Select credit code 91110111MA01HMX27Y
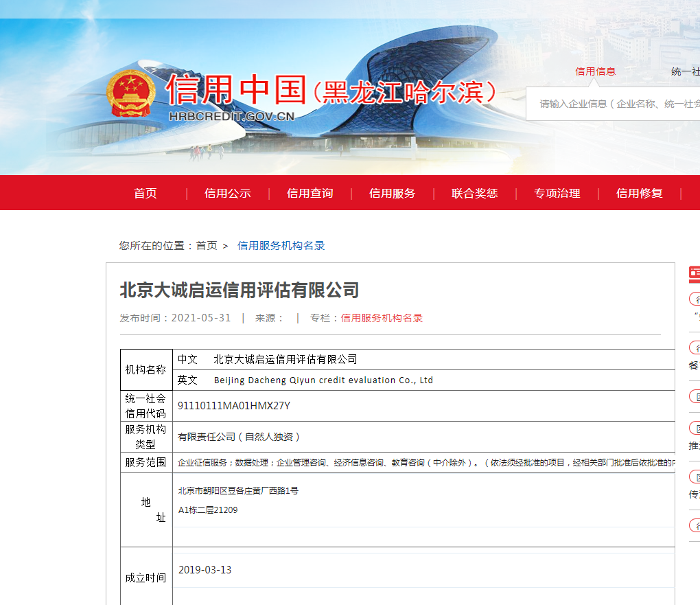 tap(234, 406)
